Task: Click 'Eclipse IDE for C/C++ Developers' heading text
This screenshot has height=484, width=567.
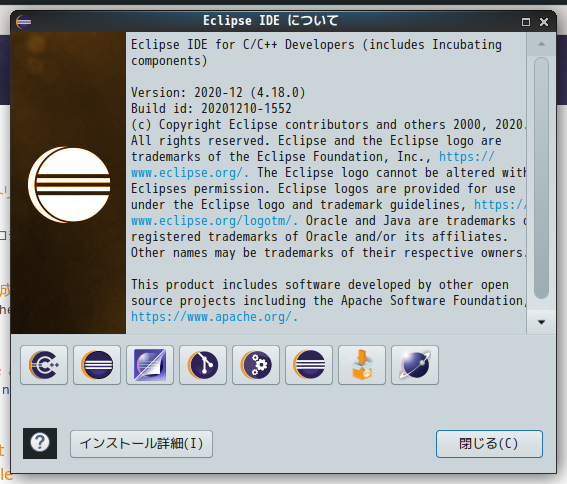Action: point(243,44)
